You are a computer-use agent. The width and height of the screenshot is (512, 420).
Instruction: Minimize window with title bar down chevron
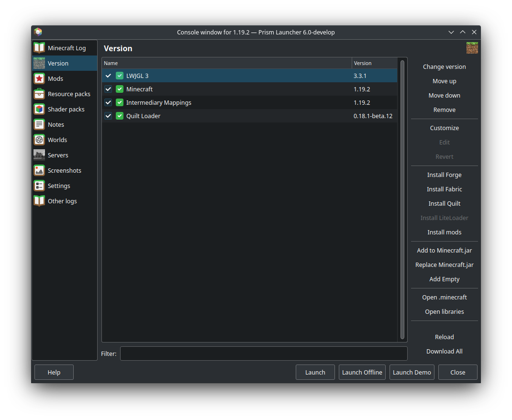pyautogui.click(x=451, y=33)
